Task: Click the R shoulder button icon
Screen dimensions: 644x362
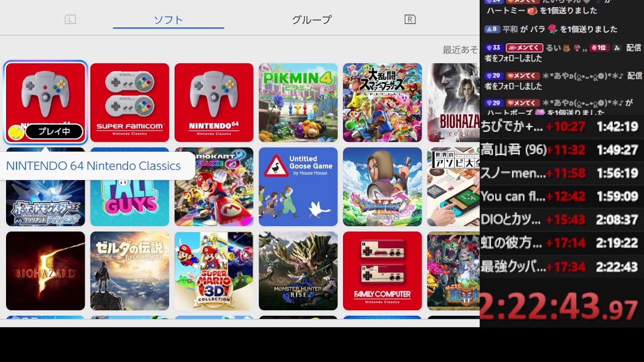Action: pos(410,20)
